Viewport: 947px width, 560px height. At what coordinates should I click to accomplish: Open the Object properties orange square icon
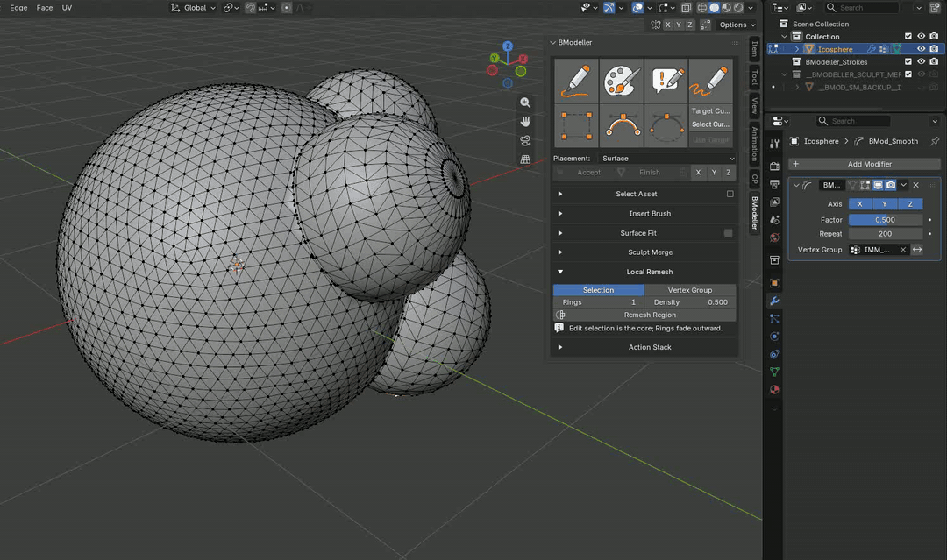click(x=774, y=283)
